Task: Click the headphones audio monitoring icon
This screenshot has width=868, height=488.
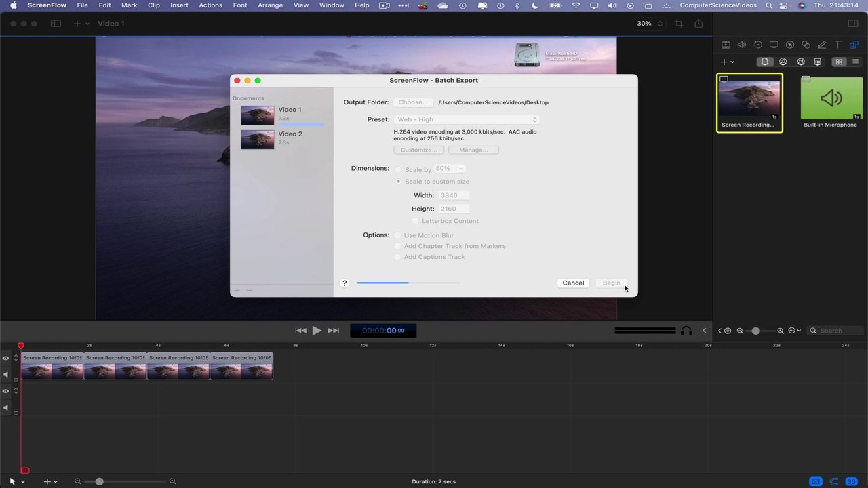Action: pyautogui.click(x=686, y=331)
